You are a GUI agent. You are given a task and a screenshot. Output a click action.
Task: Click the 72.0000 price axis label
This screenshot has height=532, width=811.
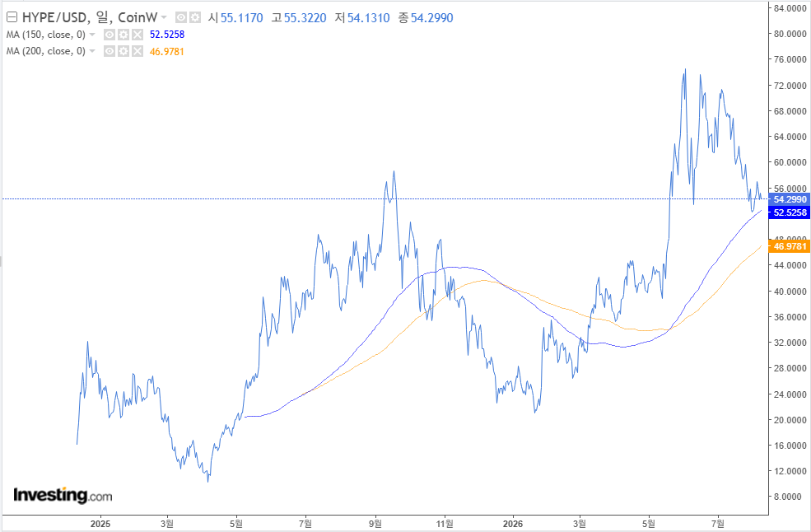click(x=790, y=86)
